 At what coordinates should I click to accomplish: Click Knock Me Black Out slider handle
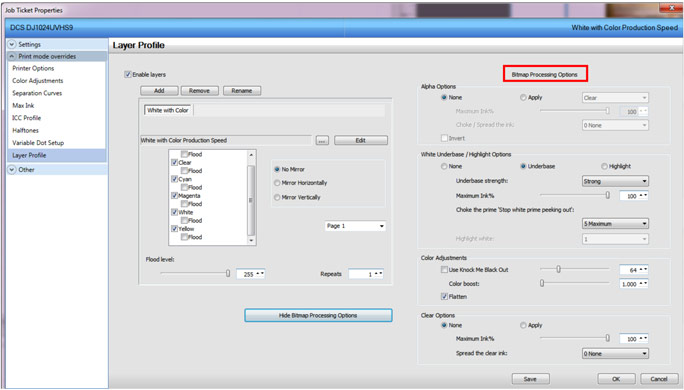558,269
